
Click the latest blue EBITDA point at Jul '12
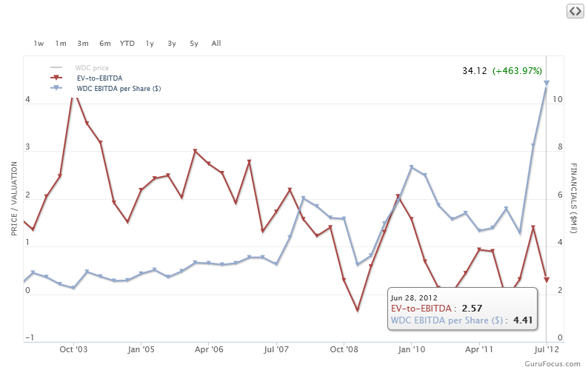pyautogui.click(x=547, y=83)
